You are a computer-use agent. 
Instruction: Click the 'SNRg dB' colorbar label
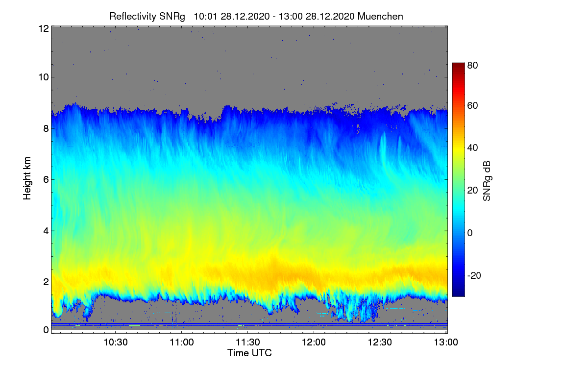pyautogui.click(x=487, y=180)
